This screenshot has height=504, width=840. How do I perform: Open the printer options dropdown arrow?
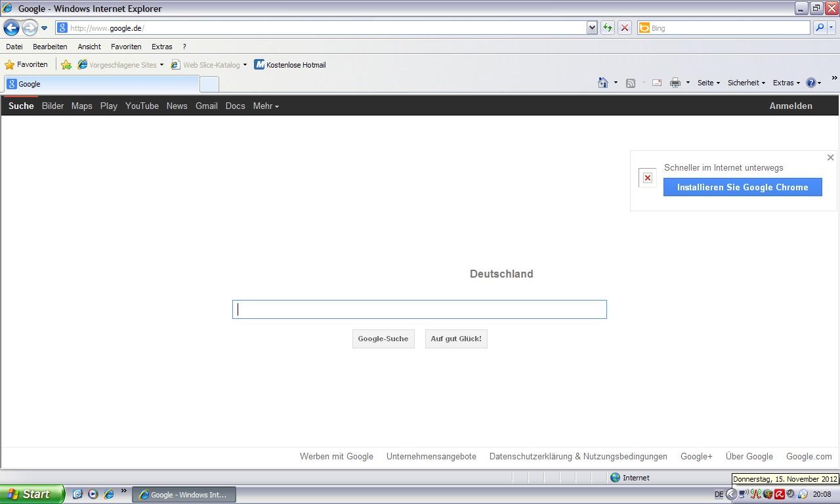click(688, 83)
